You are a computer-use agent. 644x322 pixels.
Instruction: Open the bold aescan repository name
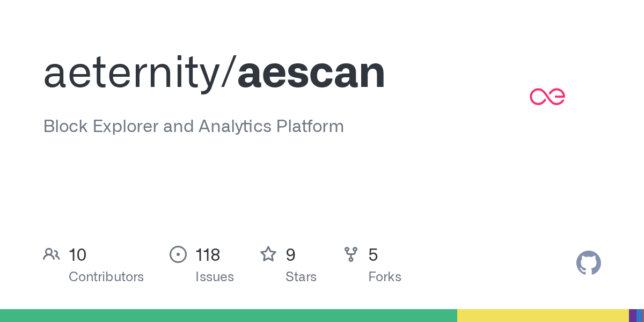[311, 73]
